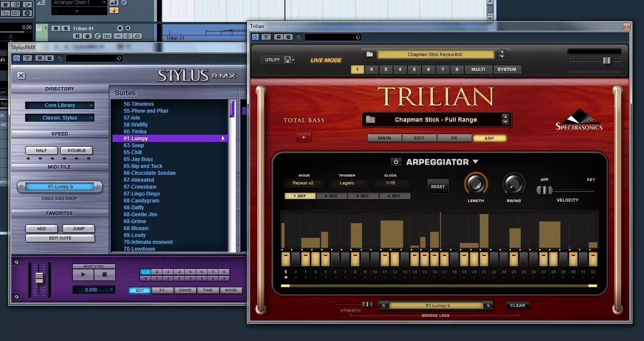
Task: Open the Arpeggiator Mode dropdown showing Repeat x2
Action: [303, 183]
